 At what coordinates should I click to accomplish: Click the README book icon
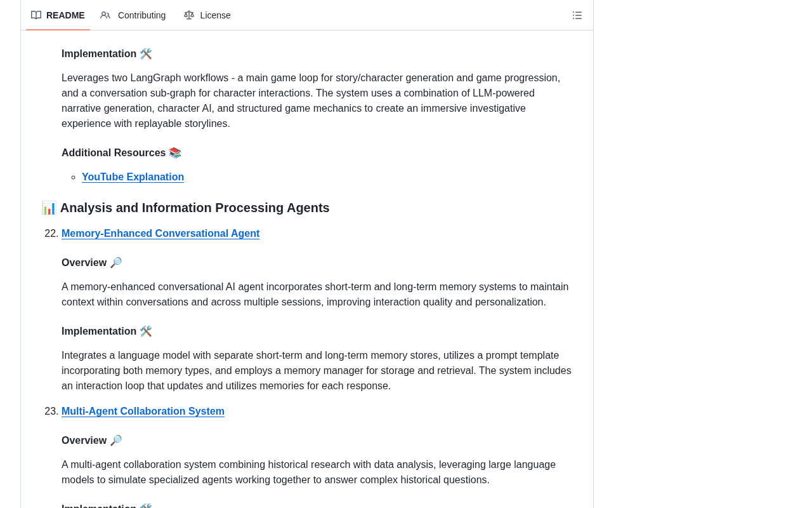point(36,15)
